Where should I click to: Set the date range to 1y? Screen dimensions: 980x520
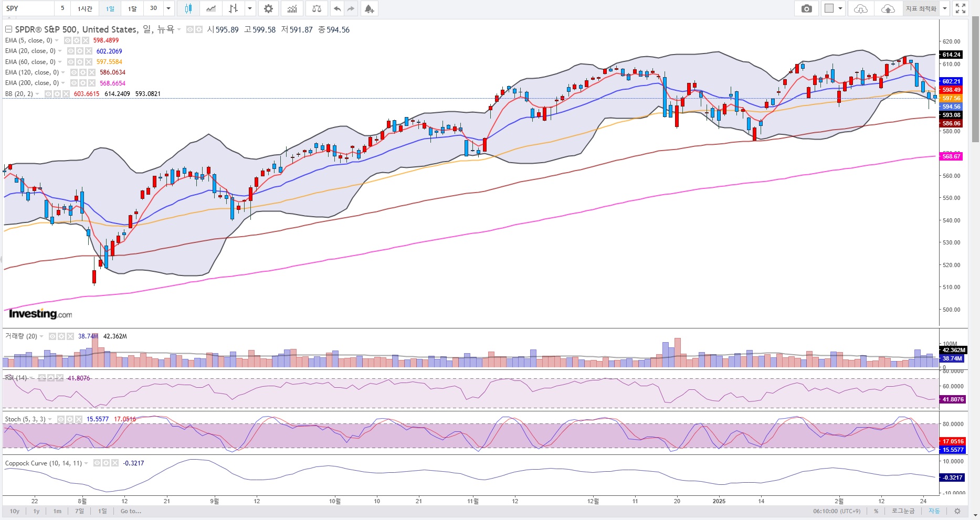tap(36, 511)
